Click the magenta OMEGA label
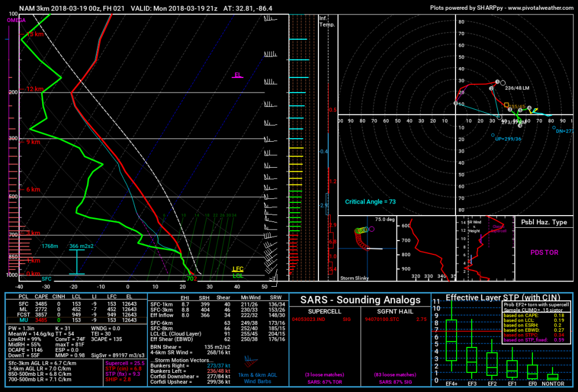Screen dimensions: 578x392 pos(16,20)
